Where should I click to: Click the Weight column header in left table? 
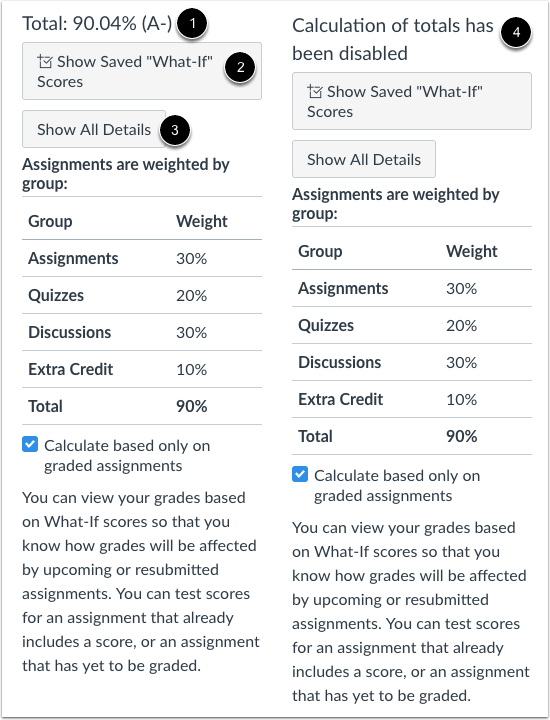[202, 221]
